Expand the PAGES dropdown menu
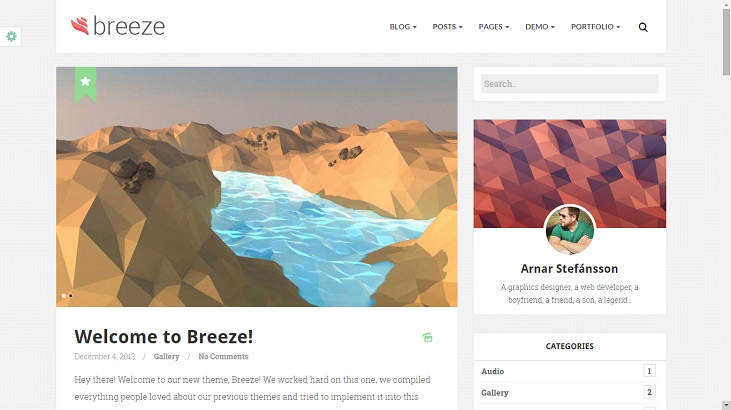This screenshot has width=731, height=410. click(x=494, y=27)
